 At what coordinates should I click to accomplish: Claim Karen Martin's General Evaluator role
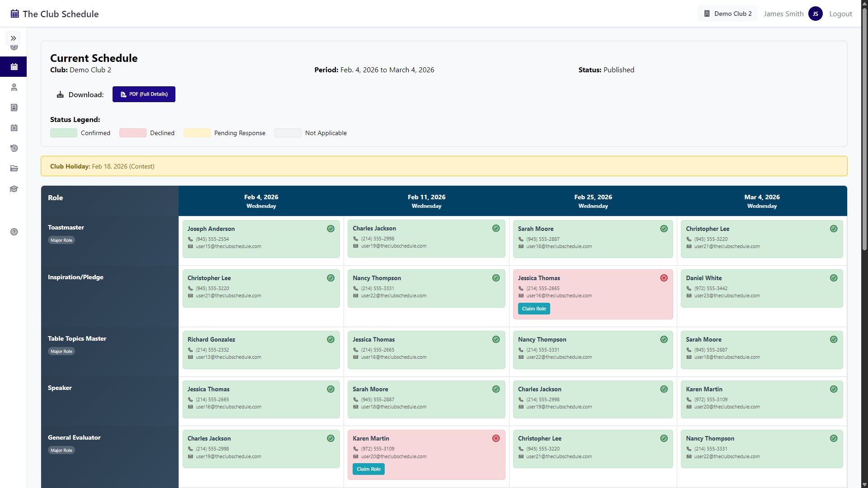[368, 469]
